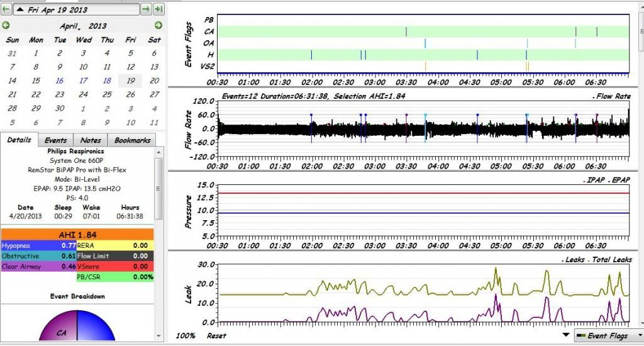Open the Event Flags graph dropdown

pos(609,336)
